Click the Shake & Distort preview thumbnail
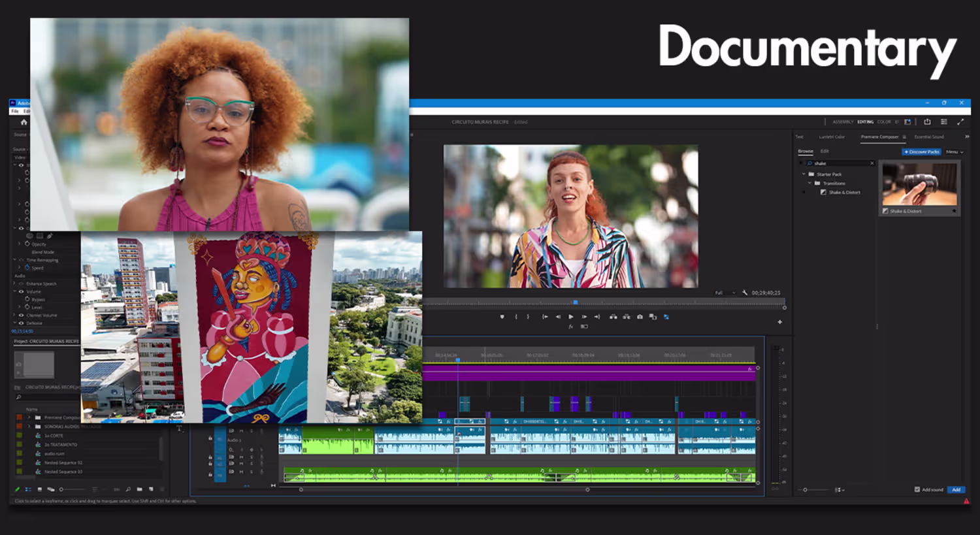The height and width of the screenshot is (535, 980). (x=919, y=184)
